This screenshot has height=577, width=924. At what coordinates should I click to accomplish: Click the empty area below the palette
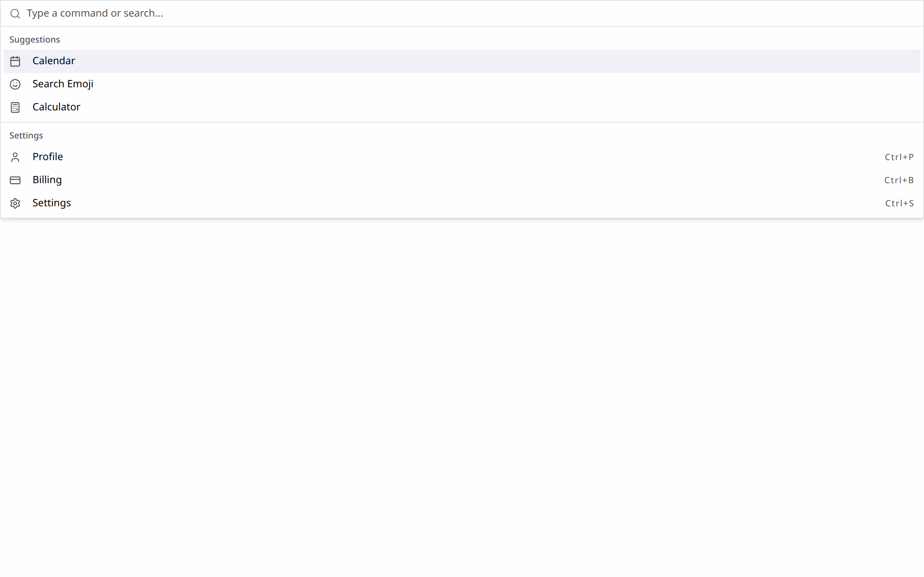pyautogui.click(x=462, y=397)
